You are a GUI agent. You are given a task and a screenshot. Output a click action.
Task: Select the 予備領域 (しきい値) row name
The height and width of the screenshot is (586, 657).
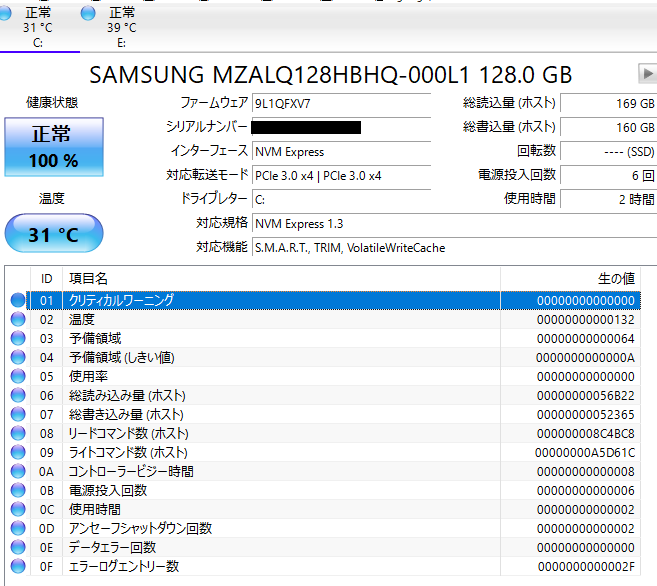(122, 357)
